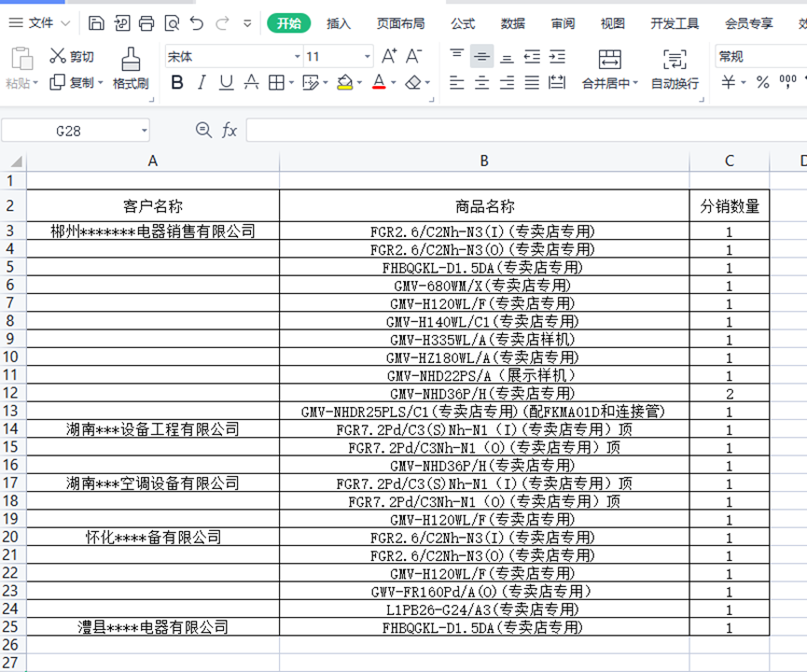Redo the last action
Image resolution: width=807 pixels, height=672 pixels.
click(x=222, y=23)
